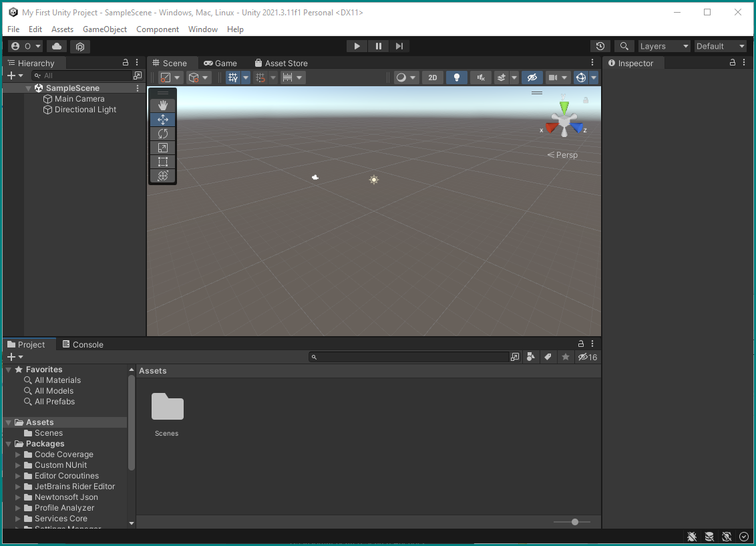
Task: Click the auto-generate lighting status bar icon
Action: click(727, 537)
